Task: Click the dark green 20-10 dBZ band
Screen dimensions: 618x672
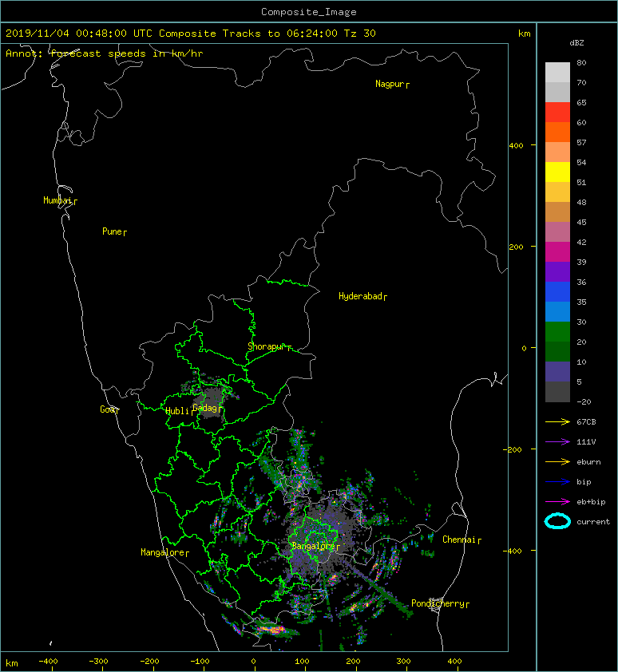Action: point(557,352)
